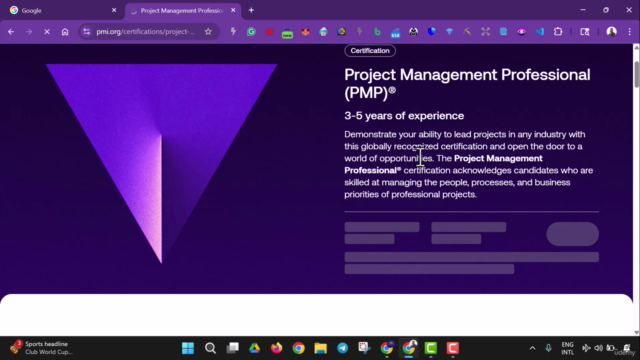This screenshot has height=360, width=640.
Task: Open the Windows Start menu
Action: pos(188,348)
